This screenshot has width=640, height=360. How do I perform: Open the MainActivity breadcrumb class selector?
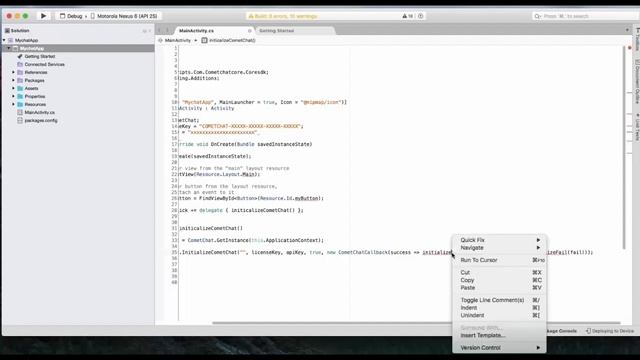(x=178, y=40)
